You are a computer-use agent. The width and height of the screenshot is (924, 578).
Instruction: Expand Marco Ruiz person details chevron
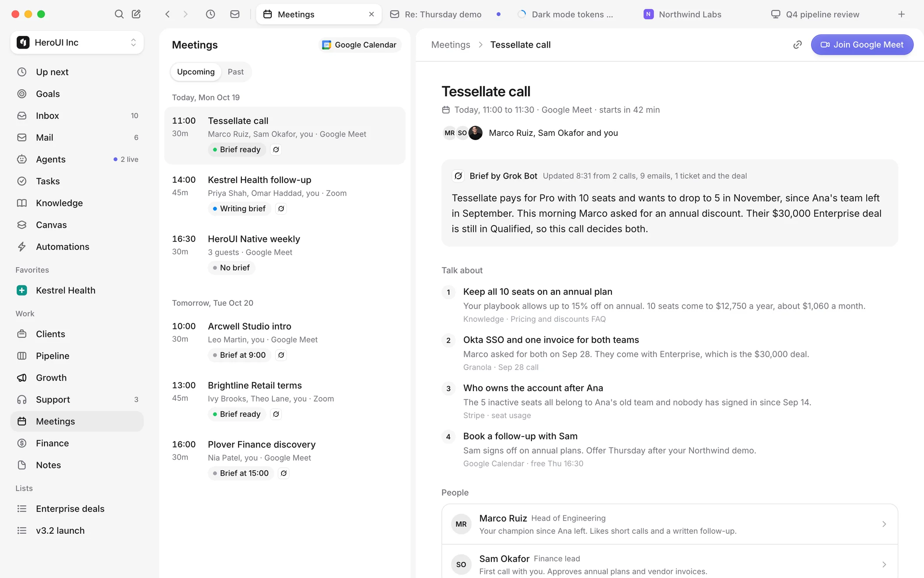pos(884,524)
